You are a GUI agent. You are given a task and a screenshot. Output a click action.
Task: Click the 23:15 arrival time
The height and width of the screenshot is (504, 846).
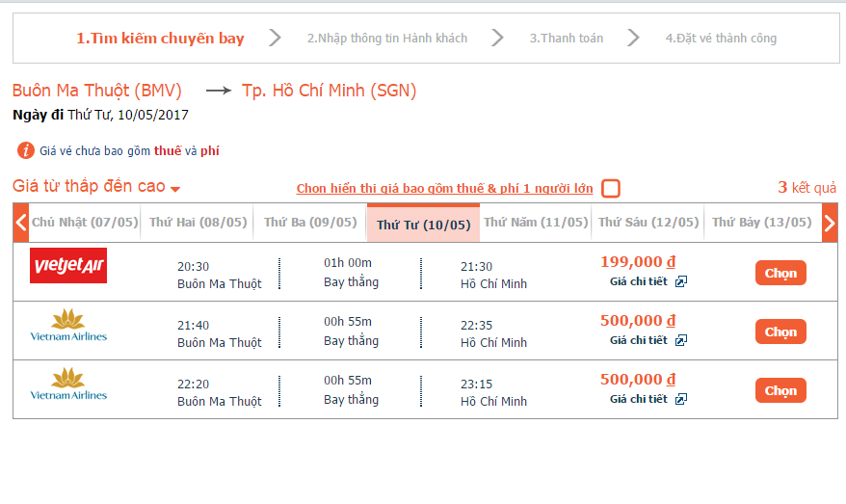pos(476,385)
